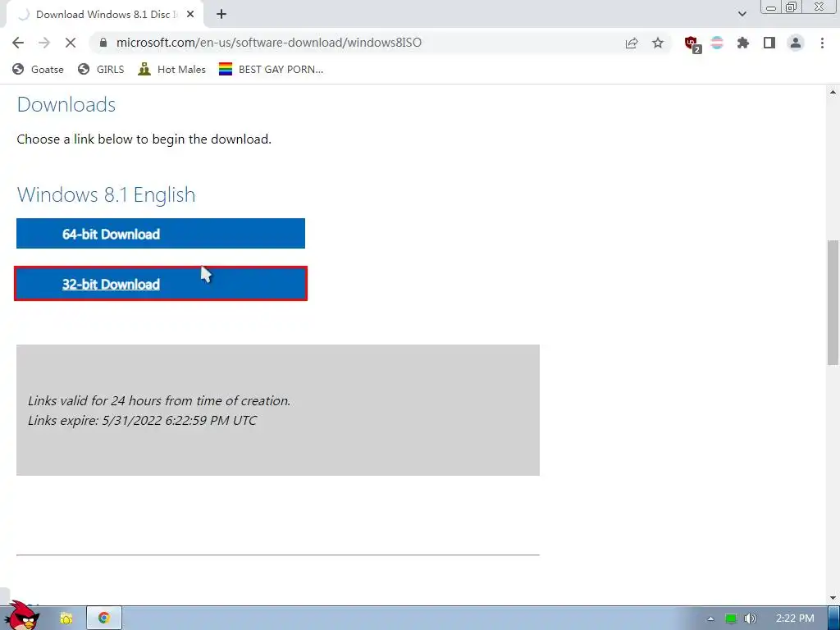Screen dimensions: 840x630
Task: View site information via lock icon
Action: tap(103, 43)
